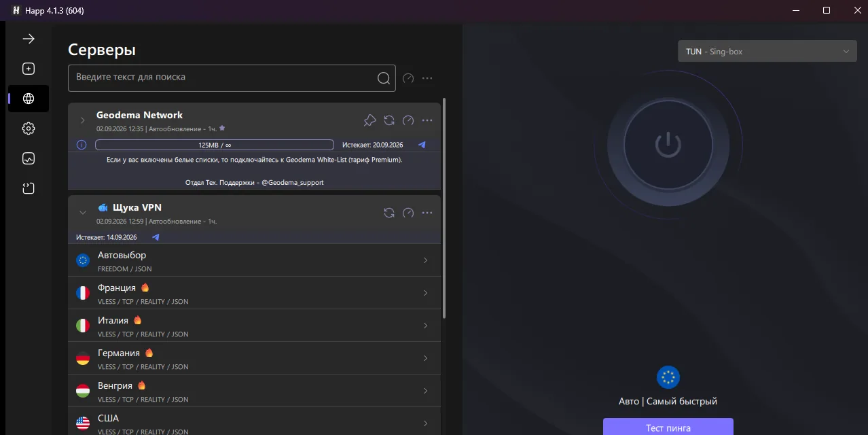Screen dimensions: 868x435
Task: Click the Авто | Самый быстрый label
Action: point(668,402)
